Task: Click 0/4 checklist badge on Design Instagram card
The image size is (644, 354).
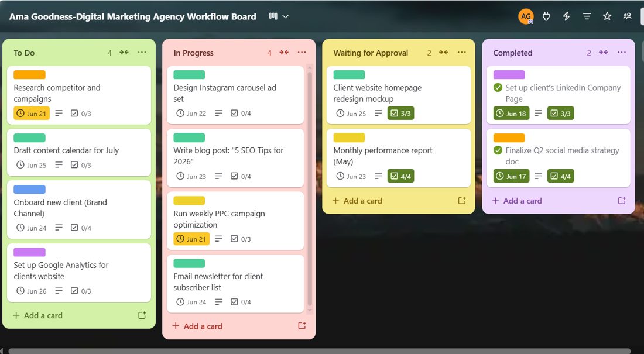Action: [241, 114]
